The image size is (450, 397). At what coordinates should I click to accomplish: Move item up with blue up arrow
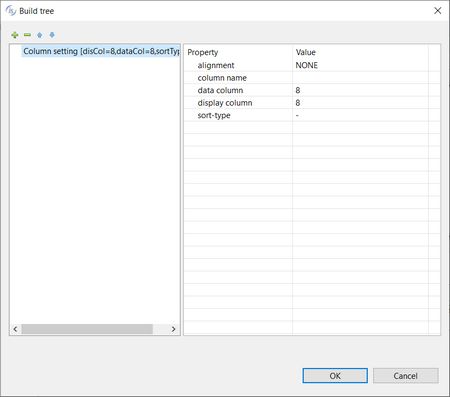(x=40, y=35)
